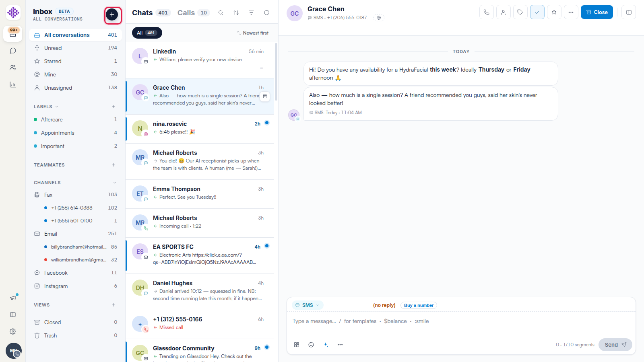The height and width of the screenshot is (362, 644).
Task: Show Unassigned conversations
Action: pyautogui.click(x=75, y=88)
